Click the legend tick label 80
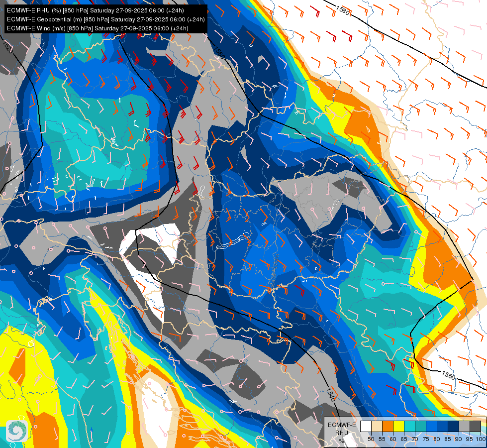The height and width of the screenshot is (448, 487). (x=437, y=439)
